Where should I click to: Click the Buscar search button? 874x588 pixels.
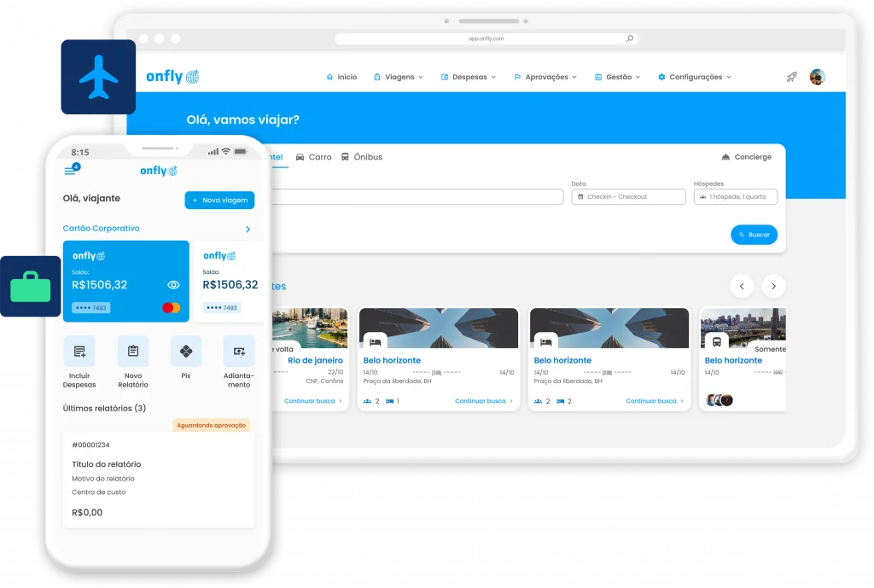click(x=754, y=235)
